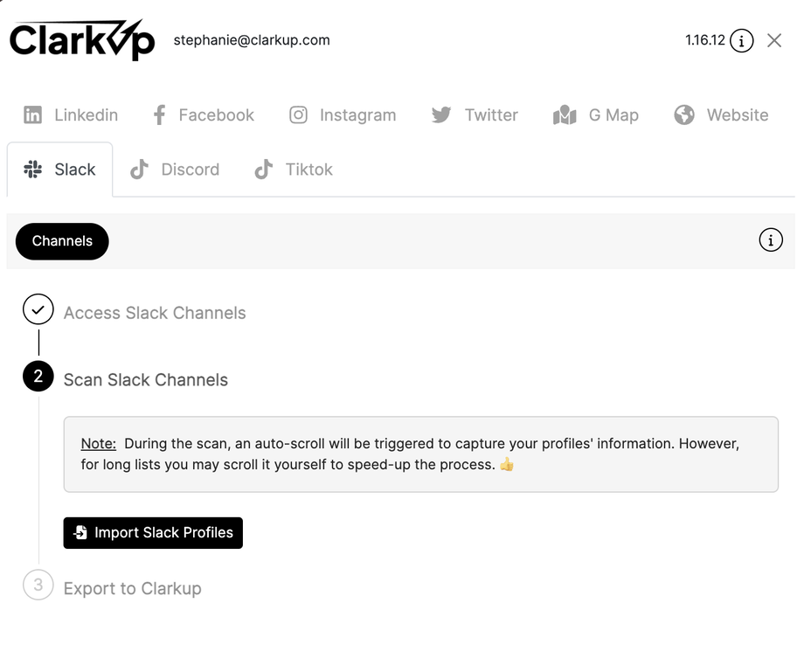Switch to the Website tab
Viewport: 804px width, 672px height.
(722, 114)
